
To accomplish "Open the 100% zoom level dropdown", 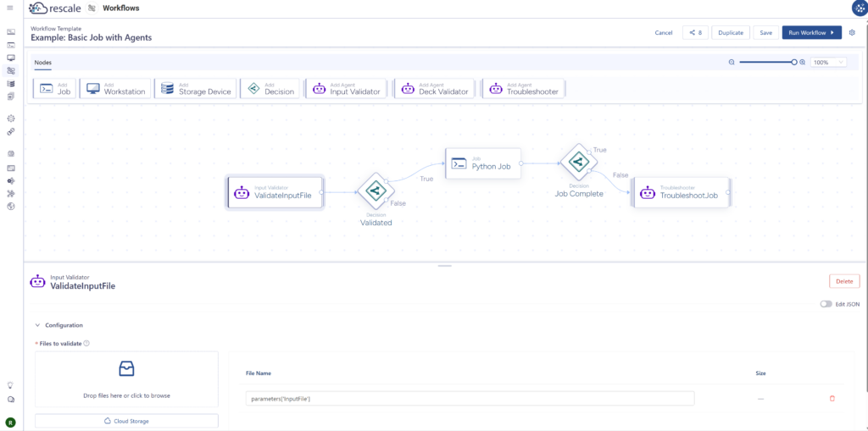I will [x=829, y=63].
